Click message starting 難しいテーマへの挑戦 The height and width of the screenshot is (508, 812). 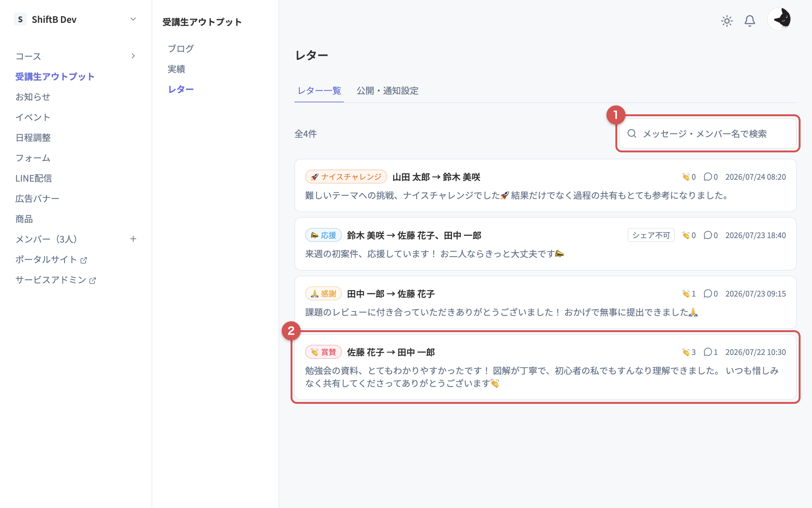[517, 195]
